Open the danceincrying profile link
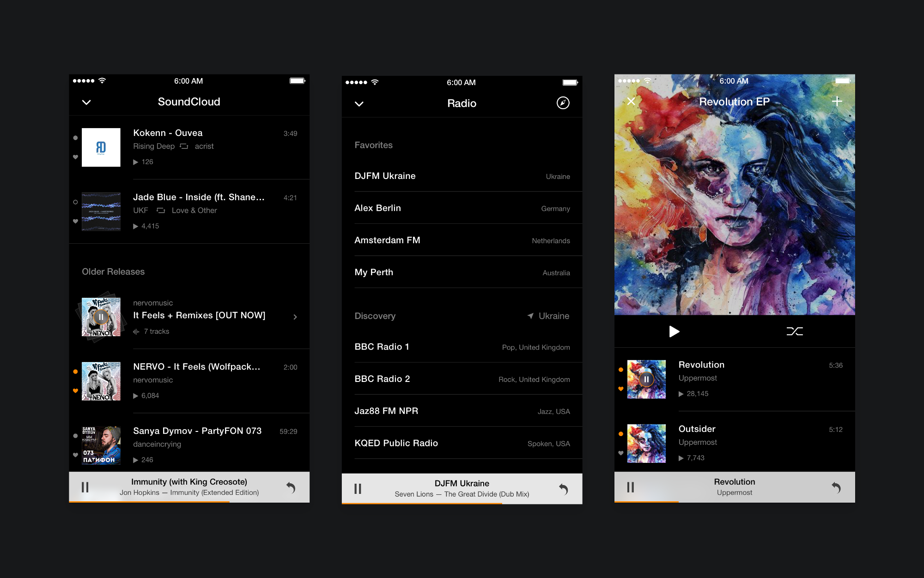Viewport: 924px width, 578px height. click(157, 444)
